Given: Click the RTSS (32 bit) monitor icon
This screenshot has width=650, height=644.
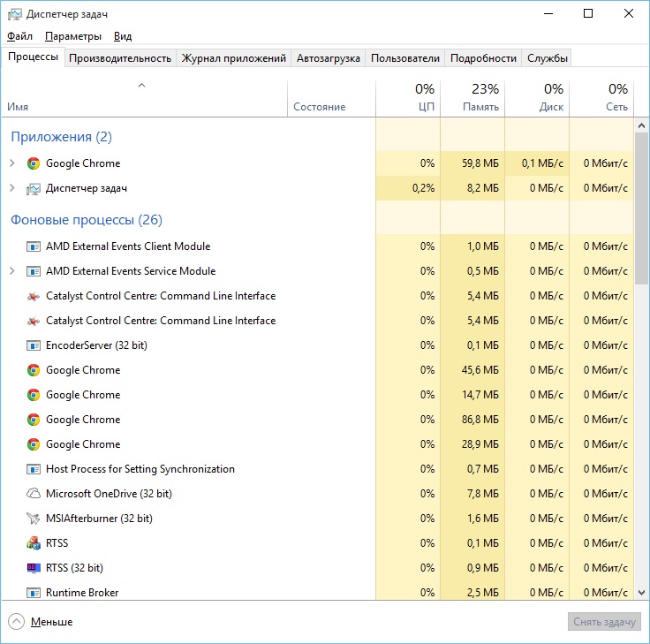Looking at the screenshot, I should 34,568.
